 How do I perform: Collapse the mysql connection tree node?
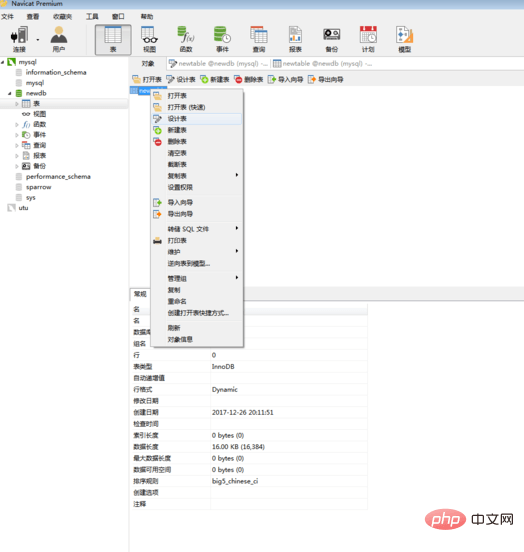click(x=3, y=62)
